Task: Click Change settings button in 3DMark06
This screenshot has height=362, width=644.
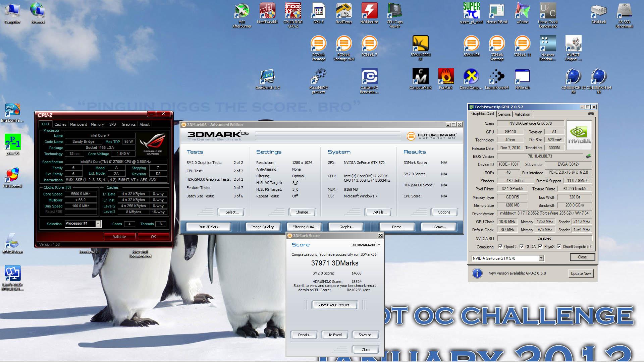Action: 303,212
